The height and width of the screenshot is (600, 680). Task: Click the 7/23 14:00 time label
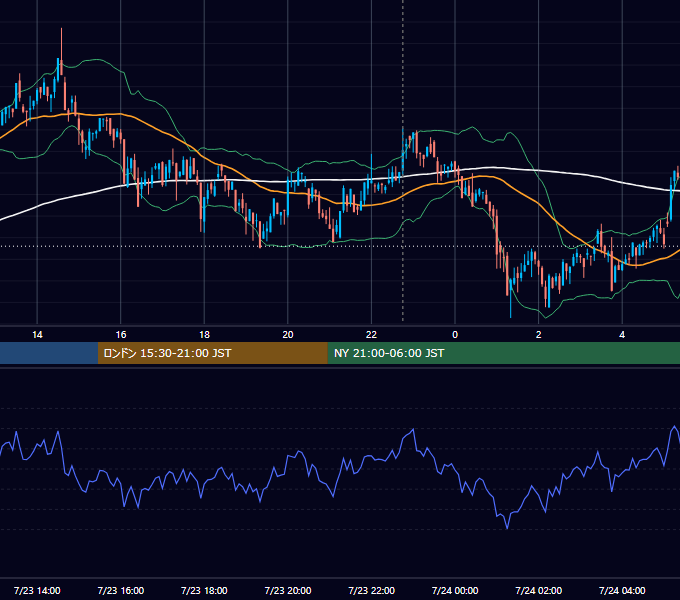[37, 590]
